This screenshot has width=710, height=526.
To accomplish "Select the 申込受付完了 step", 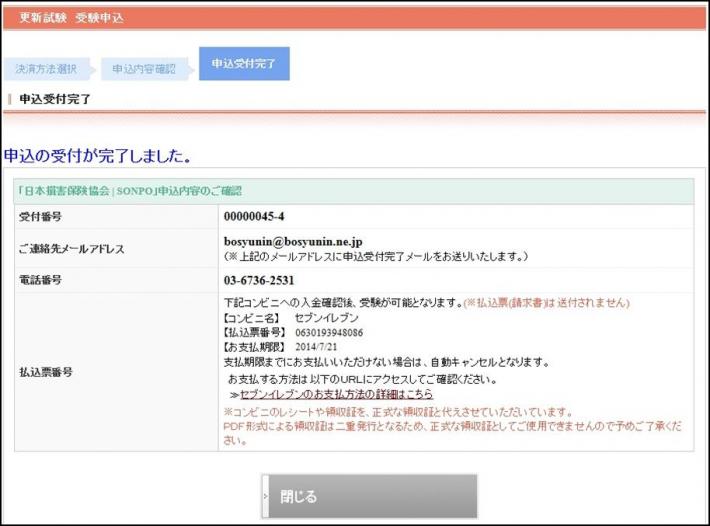I will tap(243, 63).
